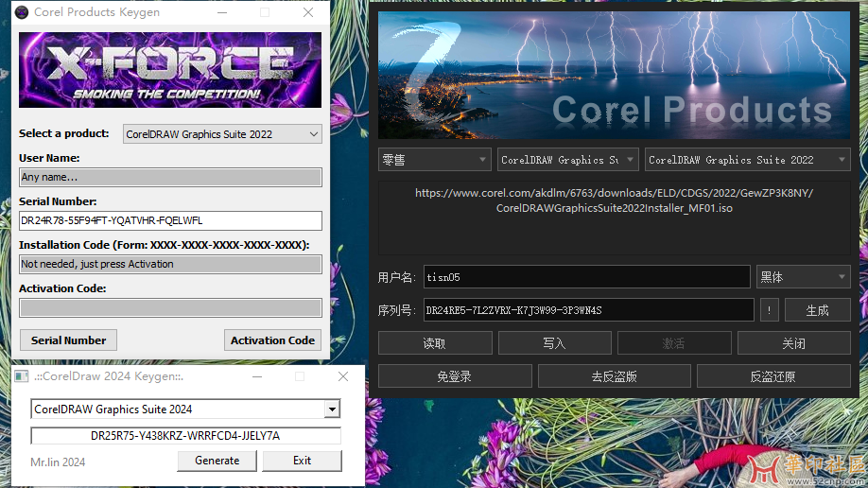Click the Serial Number field in X-Force keygen
This screenshot has width=868, height=488.
pyautogui.click(x=170, y=220)
